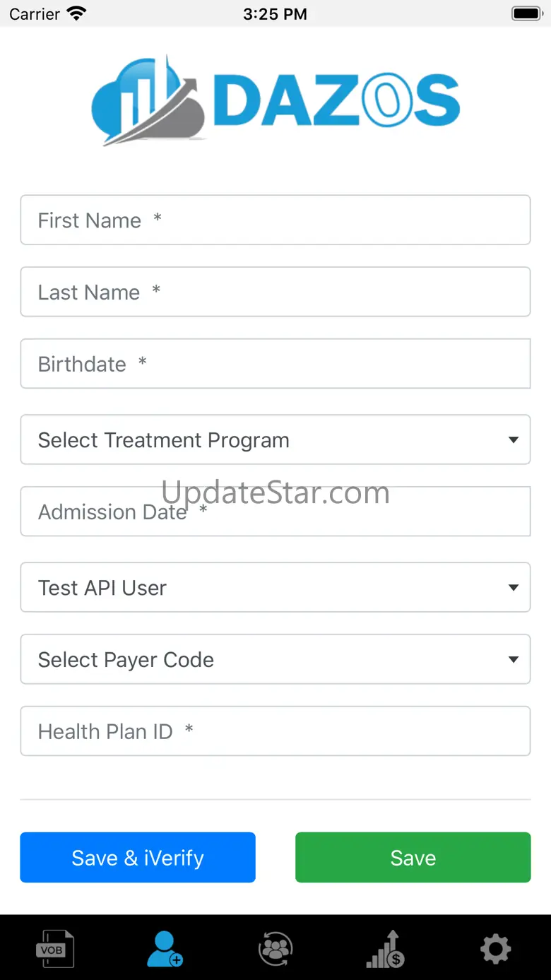Focus the First Name field
The height and width of the screenshot is (980, 551).
(275, 220)
